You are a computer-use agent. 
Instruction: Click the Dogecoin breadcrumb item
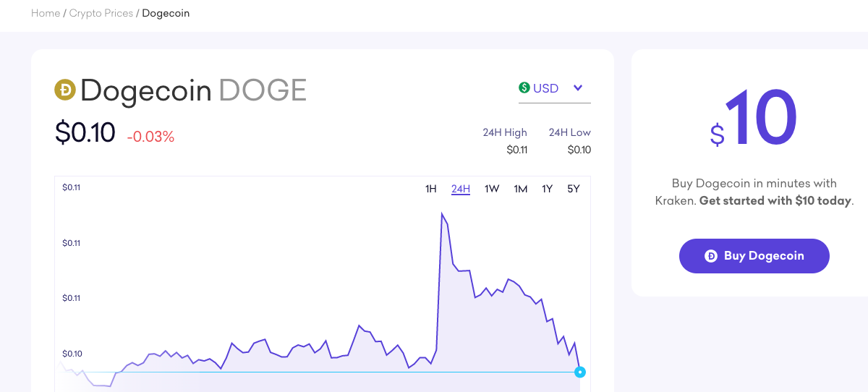(166, 13)
